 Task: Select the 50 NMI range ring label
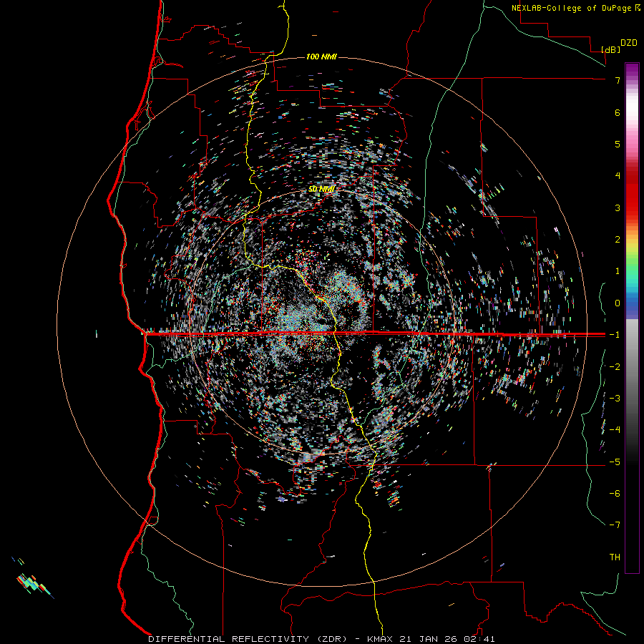(321, 189)
